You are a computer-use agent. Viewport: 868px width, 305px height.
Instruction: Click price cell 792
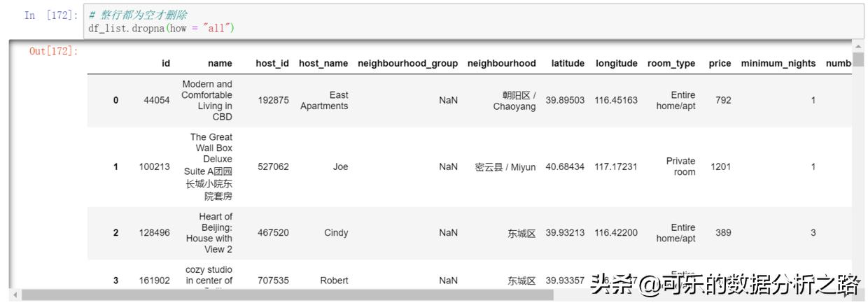click(723, 100)
